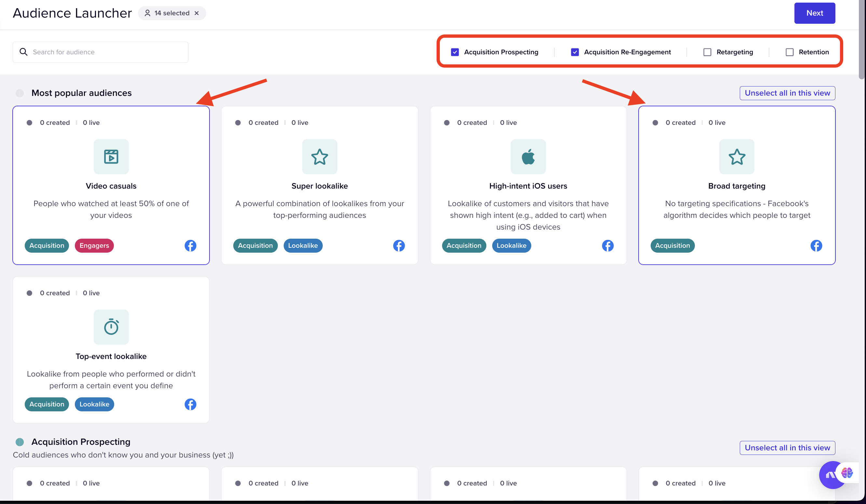
Task: Click the person icon in selected chip
Action: 147,13
